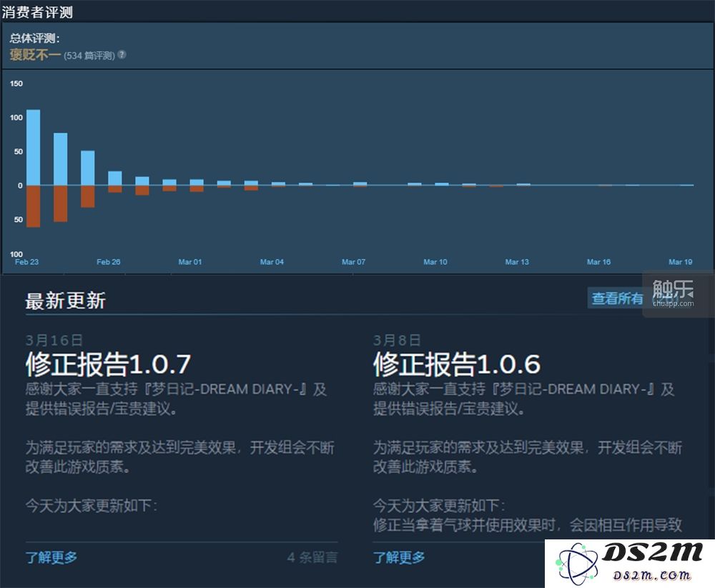
Task: Click the Mar 10 axis label
Action: click(x=435, y=261)
